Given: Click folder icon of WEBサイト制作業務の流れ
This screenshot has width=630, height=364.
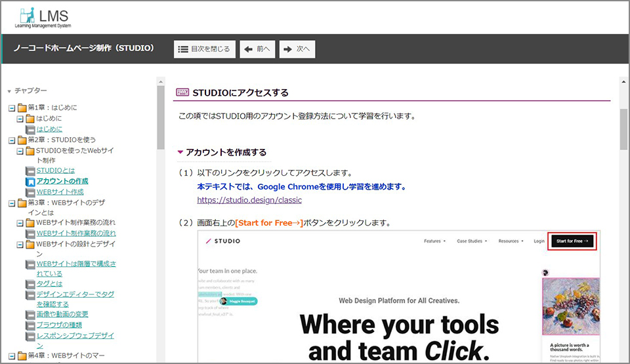Looking at the screenshot, I should click(30, 222).
